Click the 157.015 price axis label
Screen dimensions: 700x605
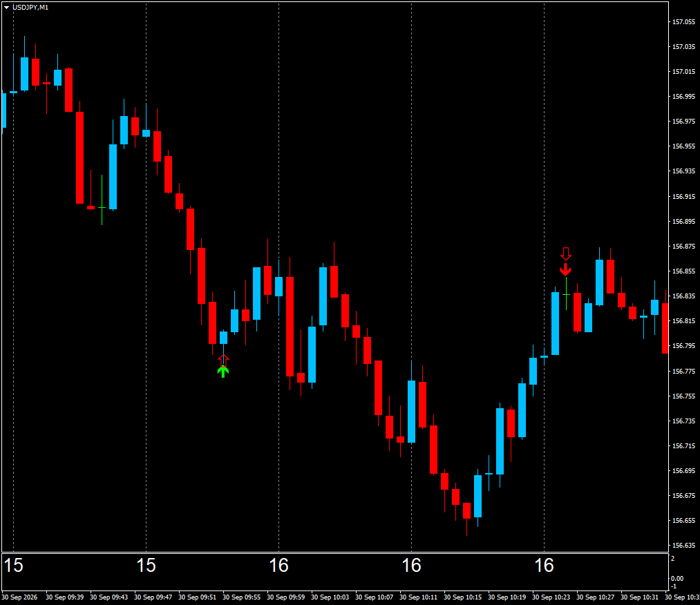coord(683,72)
